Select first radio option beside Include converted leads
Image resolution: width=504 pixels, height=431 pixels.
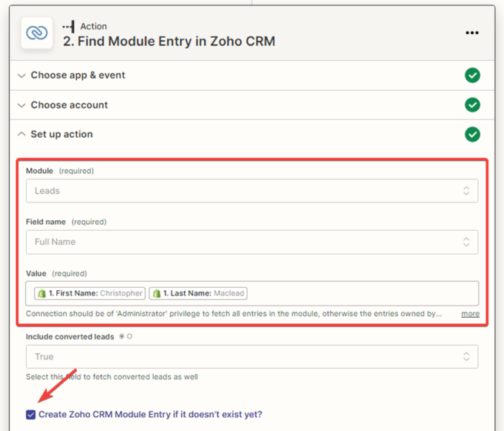pos(122,336)
